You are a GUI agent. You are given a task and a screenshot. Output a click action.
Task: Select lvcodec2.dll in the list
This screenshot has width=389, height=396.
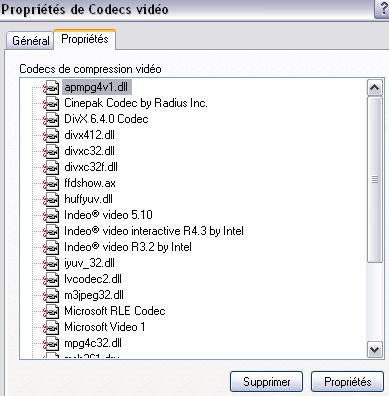(93, 279)
